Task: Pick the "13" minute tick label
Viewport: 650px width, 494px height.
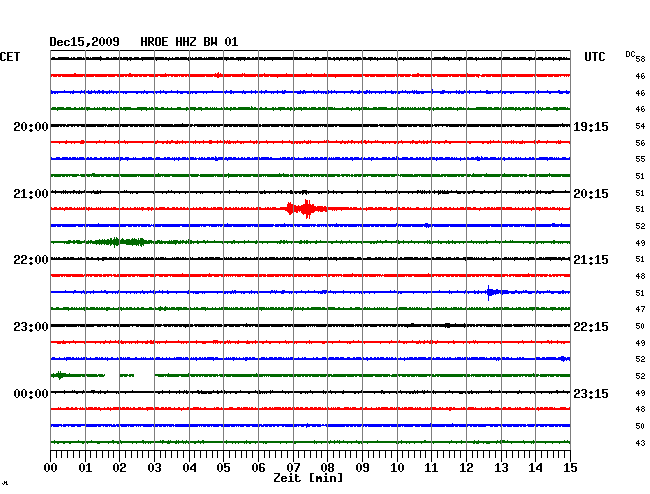Action: [501, 467]
